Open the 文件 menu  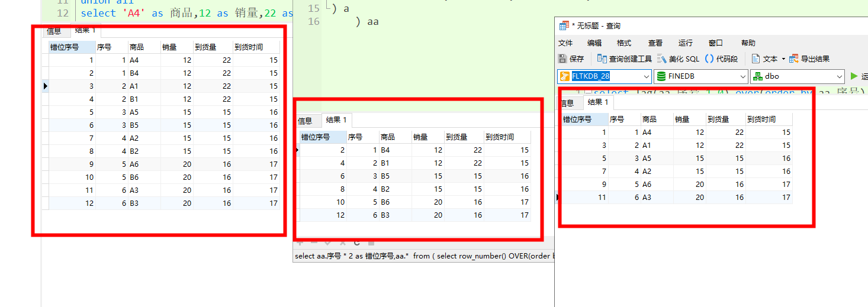565,43
